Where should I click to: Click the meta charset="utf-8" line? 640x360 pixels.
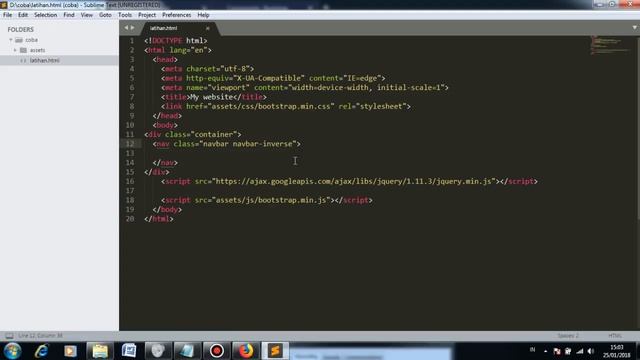207,69
